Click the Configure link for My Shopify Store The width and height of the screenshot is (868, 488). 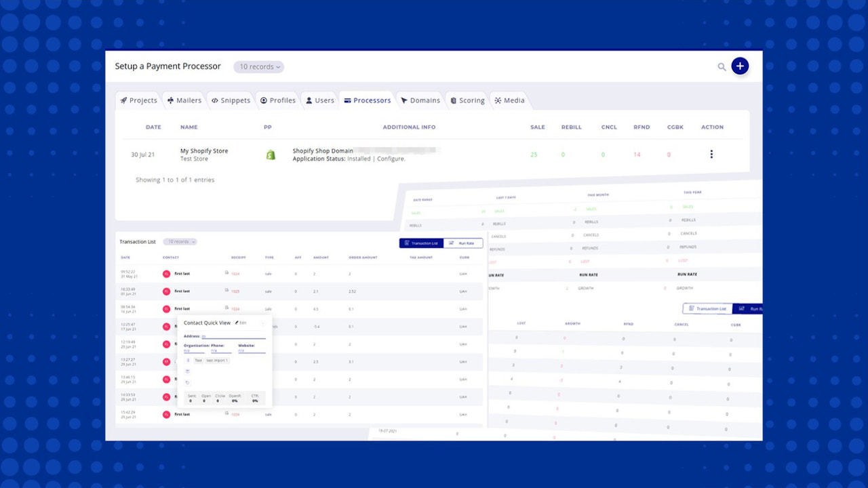coord(390,159)
